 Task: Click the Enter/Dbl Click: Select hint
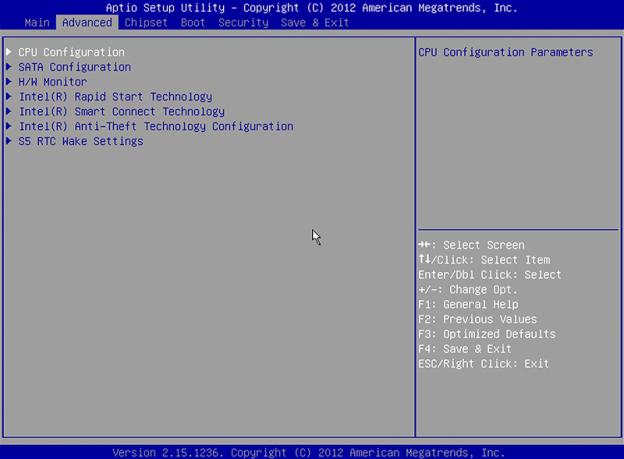click(490, 275)
